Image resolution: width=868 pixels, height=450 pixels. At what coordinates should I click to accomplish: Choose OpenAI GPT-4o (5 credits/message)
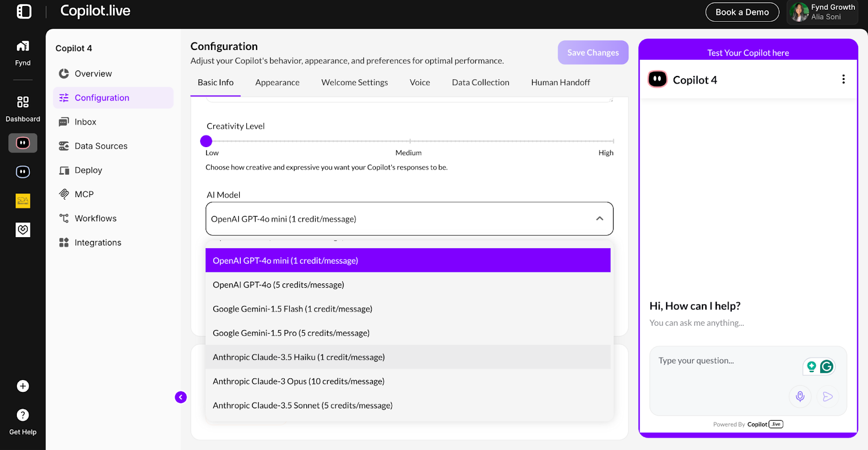pyautogui.click(x=408, y=284)
